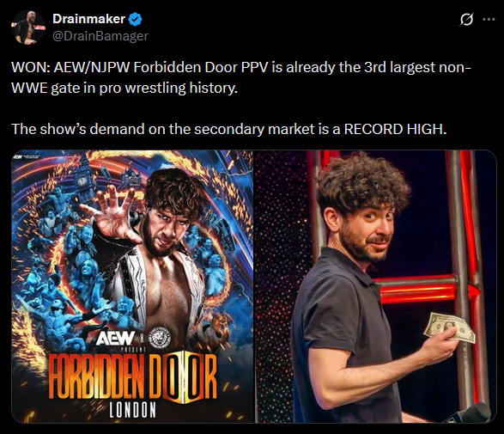Click the small AEW logo at poster corner

coord(18,156)
